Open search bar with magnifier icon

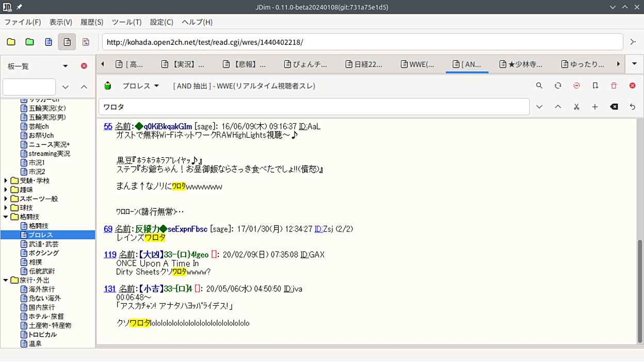coord(539,86)
